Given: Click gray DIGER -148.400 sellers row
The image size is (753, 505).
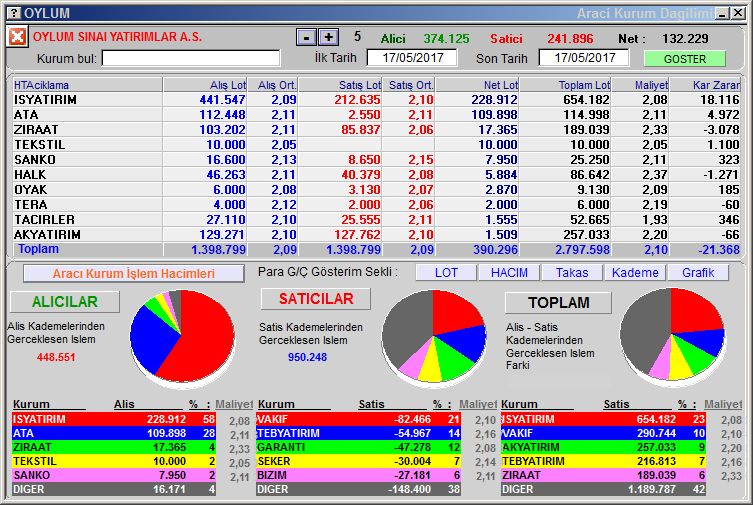Looking at the screenshot, I should tap(359, 489).
